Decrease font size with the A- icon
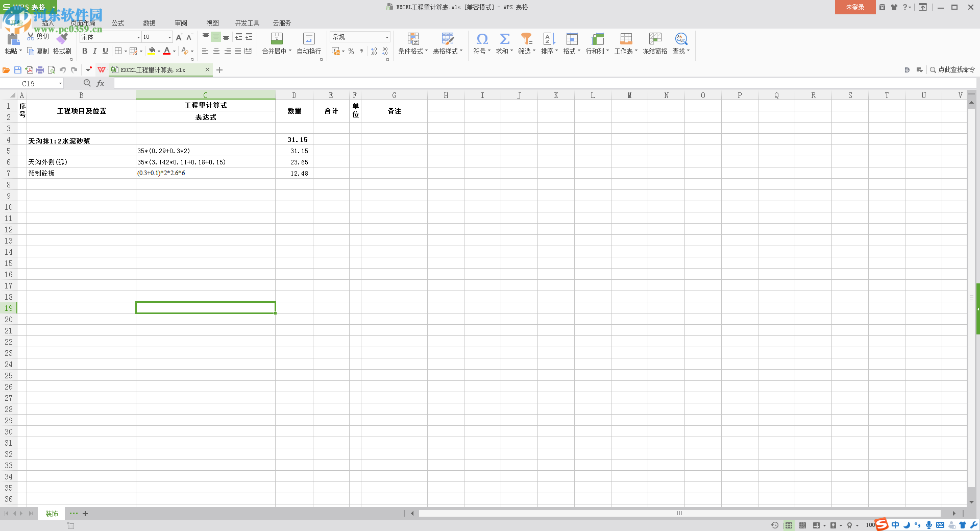The height and width of the screenshot is (531, 980). [189, 37]
